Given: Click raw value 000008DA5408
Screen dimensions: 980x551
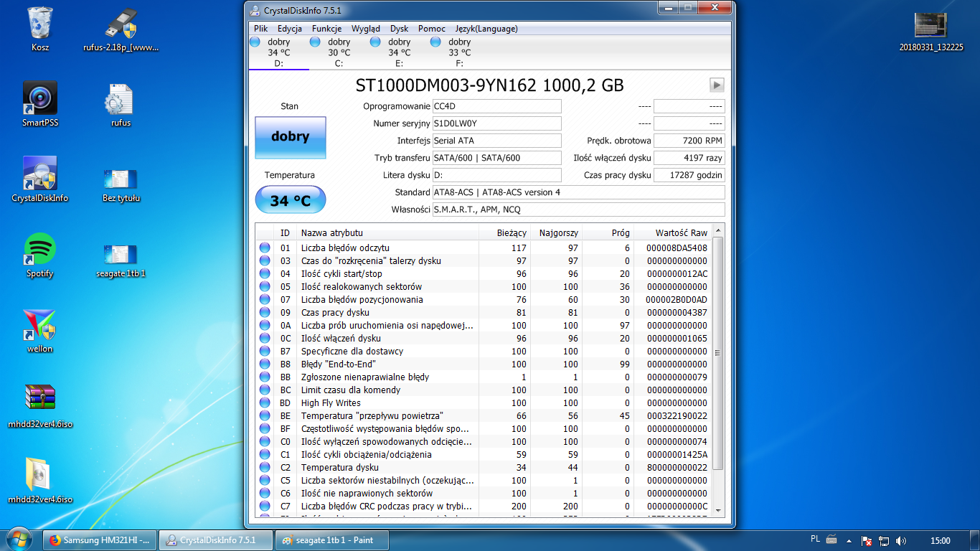Looking at the screenshot, I should (x=677, y=248).
